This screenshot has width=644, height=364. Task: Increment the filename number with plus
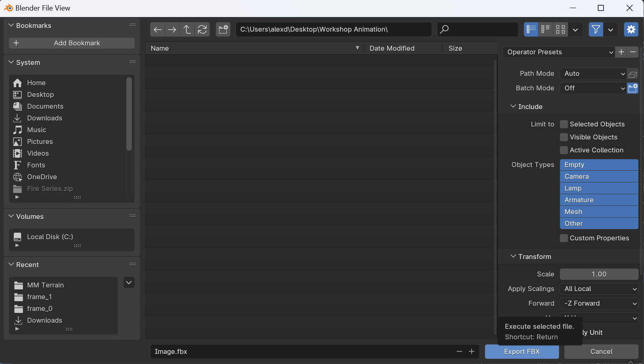tap(472, 351)
